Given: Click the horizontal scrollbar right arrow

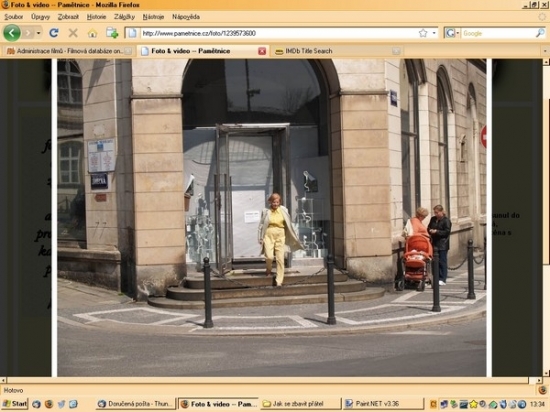Looking at the screenshot, I should 539,380.
